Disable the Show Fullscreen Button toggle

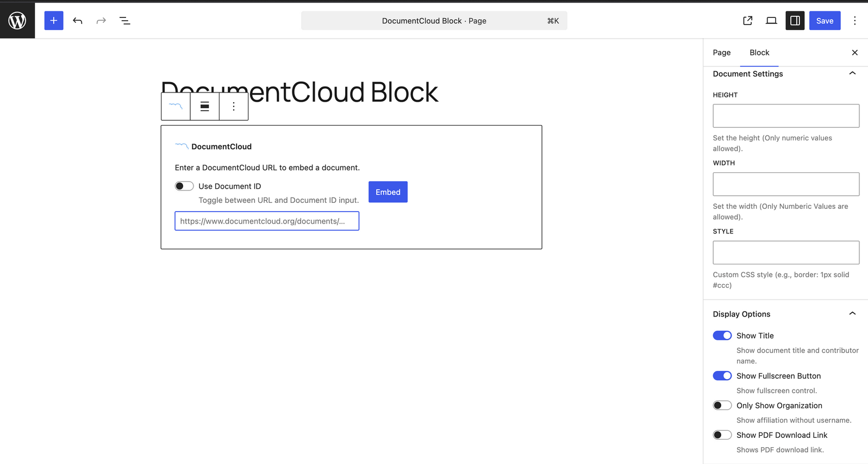tap(722, 376)
